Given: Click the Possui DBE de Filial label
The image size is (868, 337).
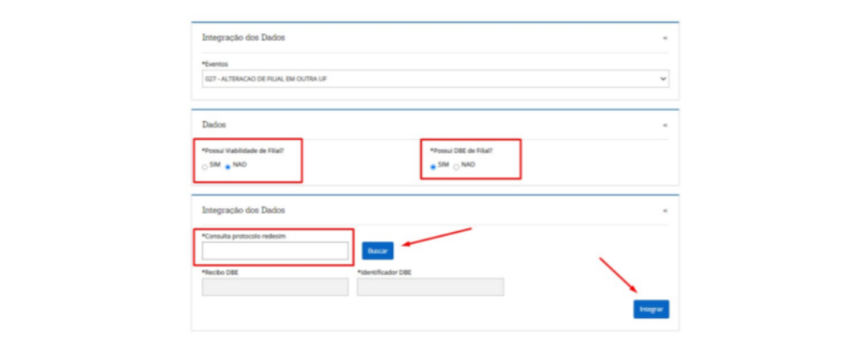Looking at the screenshot, I should pyautogui.click(x=462, y=151).
